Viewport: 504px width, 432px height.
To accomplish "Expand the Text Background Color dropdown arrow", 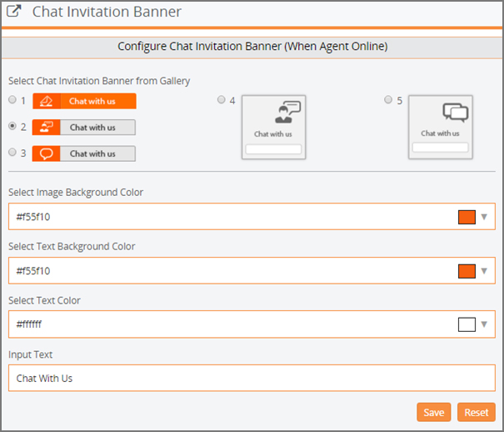I will point(484,271).
